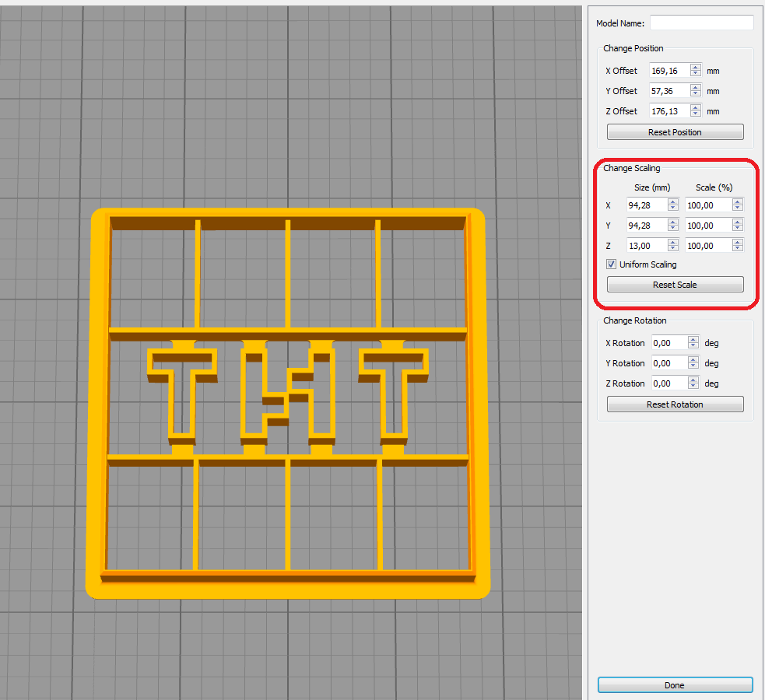Screen dimensions: 765x700
Task: Increase X Scale percent with up arrow
Action: point(738,201)
